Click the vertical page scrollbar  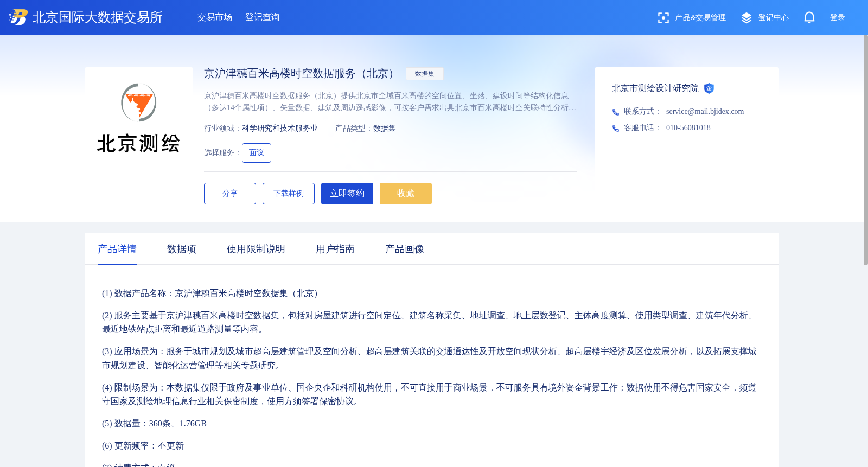(865, 150)
